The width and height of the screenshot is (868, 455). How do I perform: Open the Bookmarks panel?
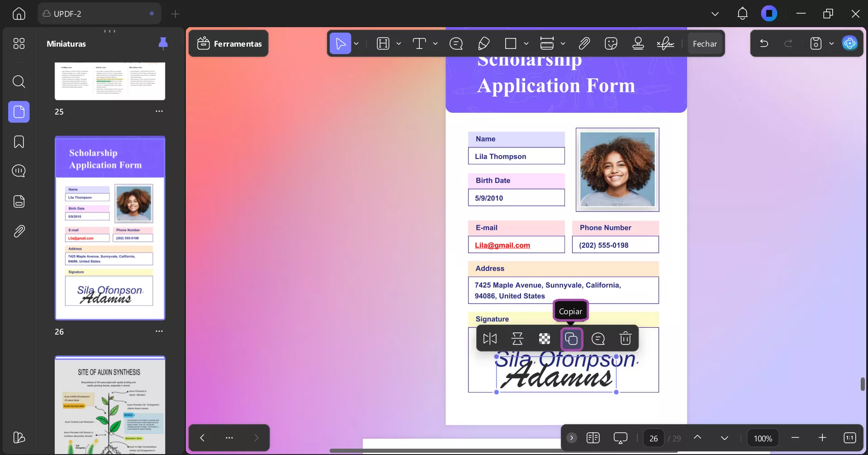[19, 142]
